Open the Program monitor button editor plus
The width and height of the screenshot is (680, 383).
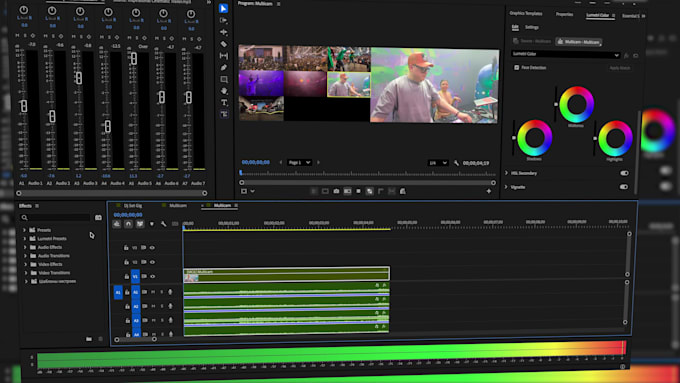click(x=489, y=191)
